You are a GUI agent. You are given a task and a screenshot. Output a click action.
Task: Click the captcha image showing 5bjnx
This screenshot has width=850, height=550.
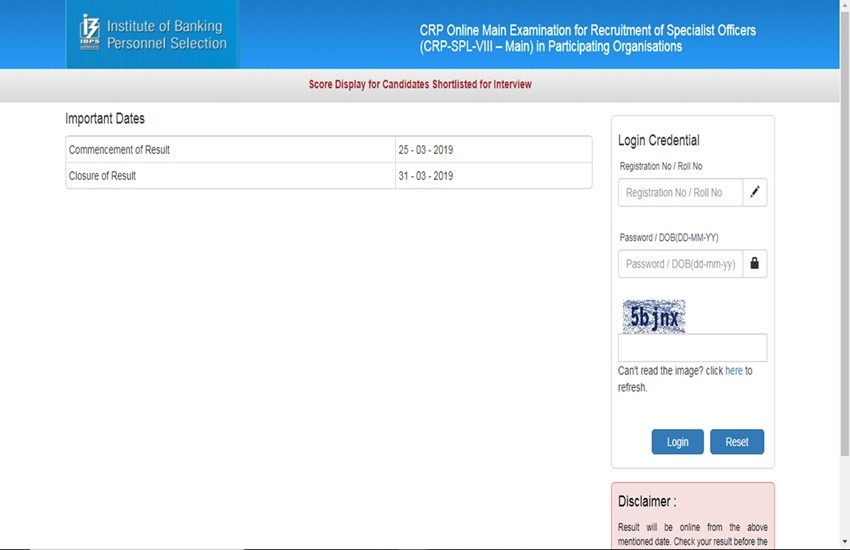[653, 317]
